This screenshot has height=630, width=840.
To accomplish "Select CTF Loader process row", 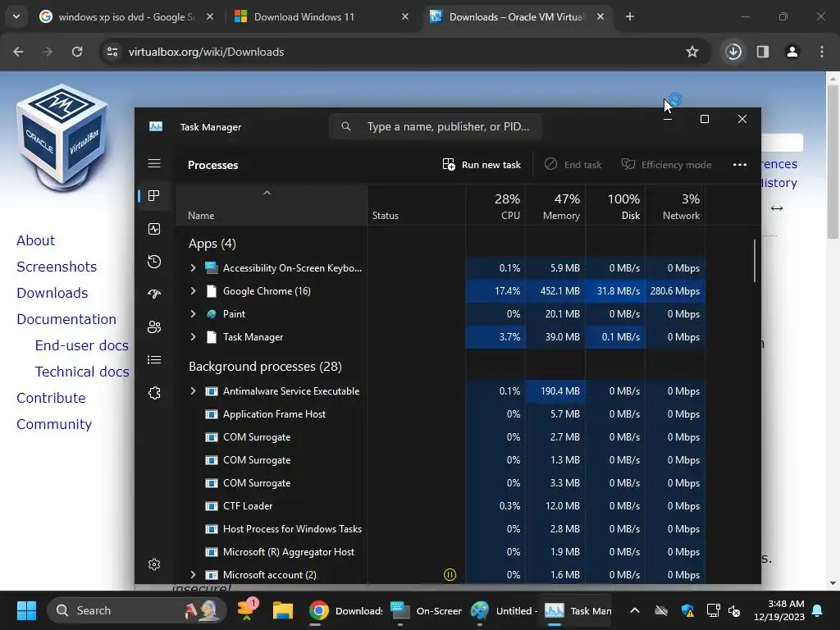I will [x=441, y=505].
